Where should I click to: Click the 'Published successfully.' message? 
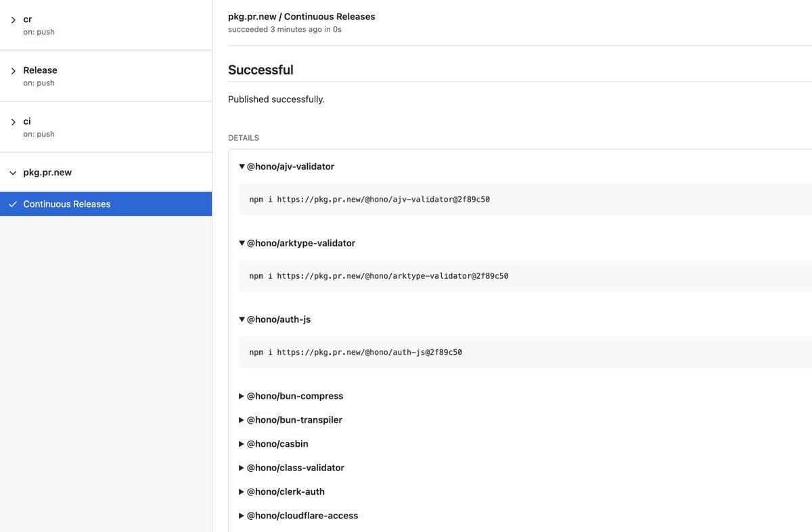coord(276,99)
